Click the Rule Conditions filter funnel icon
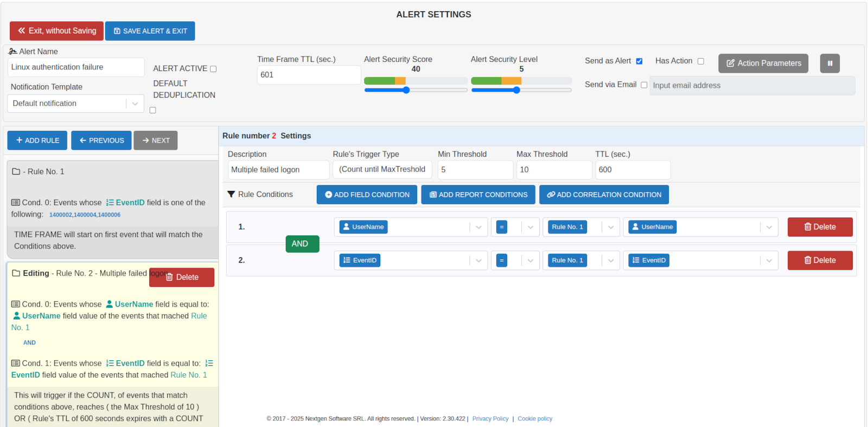Image resolution: width=868 pixels, height=427 pixels. pos(231,194)
